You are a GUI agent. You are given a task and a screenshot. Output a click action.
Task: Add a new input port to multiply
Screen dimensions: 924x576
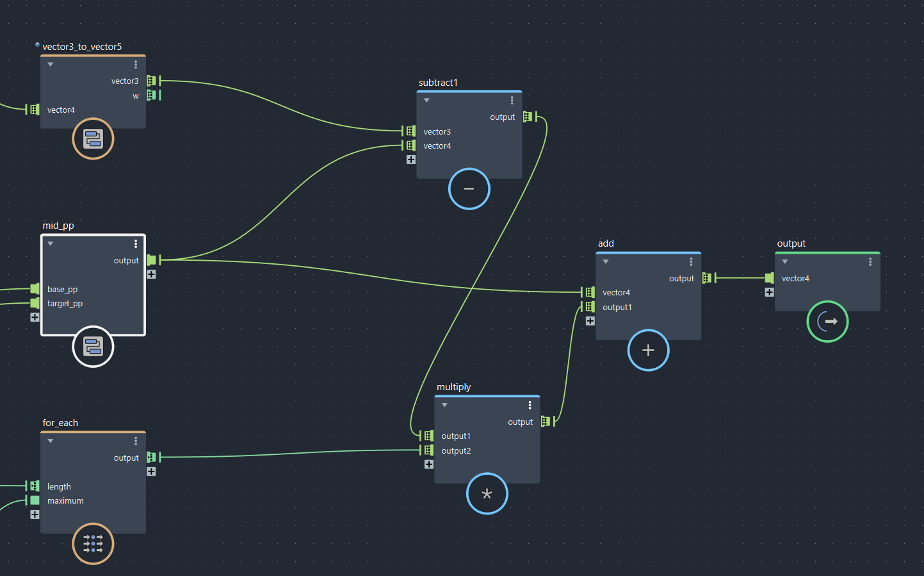pos(429,465)
